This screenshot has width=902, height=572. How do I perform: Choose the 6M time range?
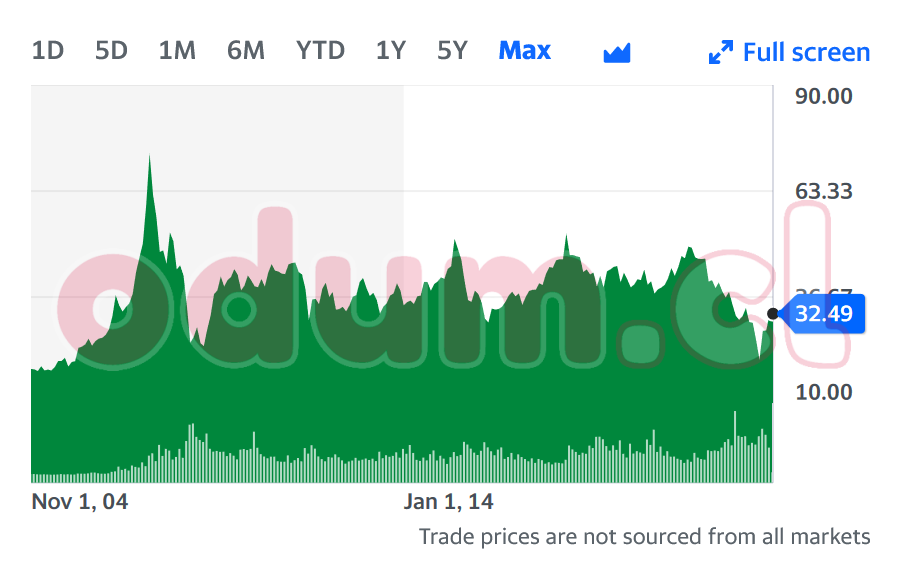pos(245,50)
